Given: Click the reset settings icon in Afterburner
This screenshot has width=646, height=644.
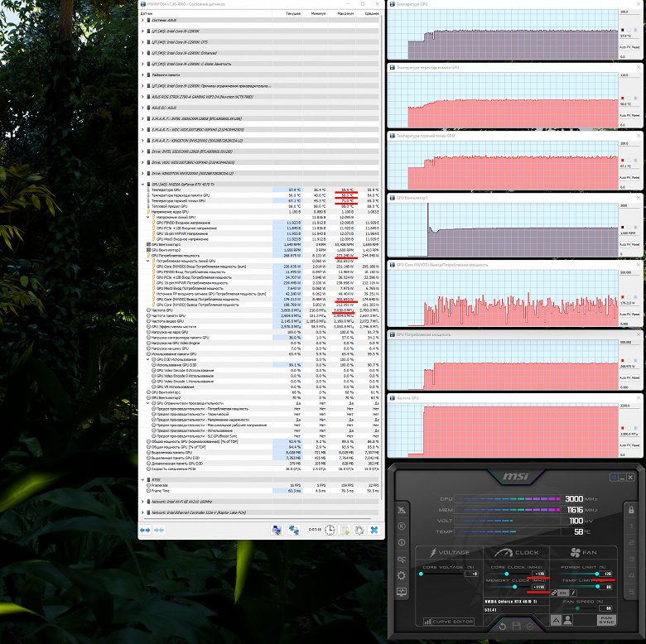Looking at the screenshot, I should [502, 627].
